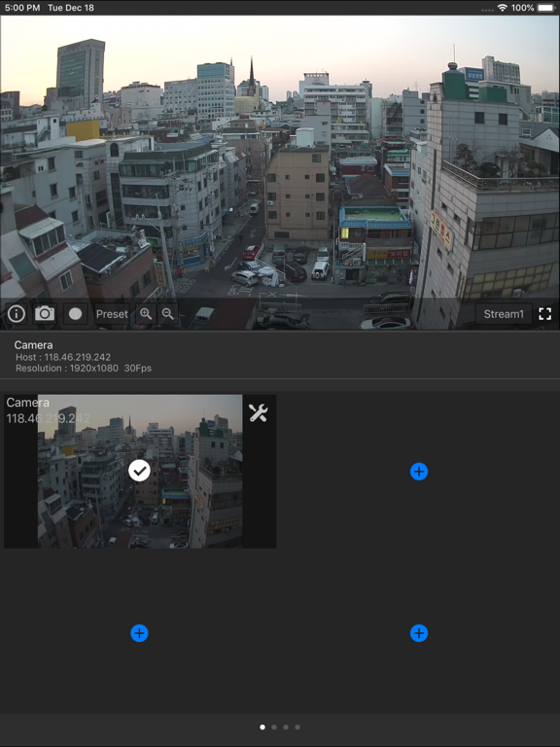The height and width of the screenshot is (747, 560).
Task: Go to the first page dot
Action: (x=262, y=727)
